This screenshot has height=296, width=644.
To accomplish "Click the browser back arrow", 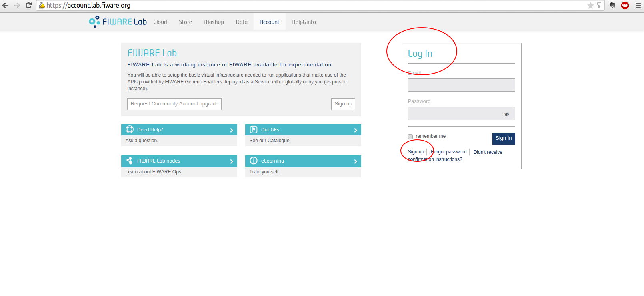I will (x=6, y=6).
